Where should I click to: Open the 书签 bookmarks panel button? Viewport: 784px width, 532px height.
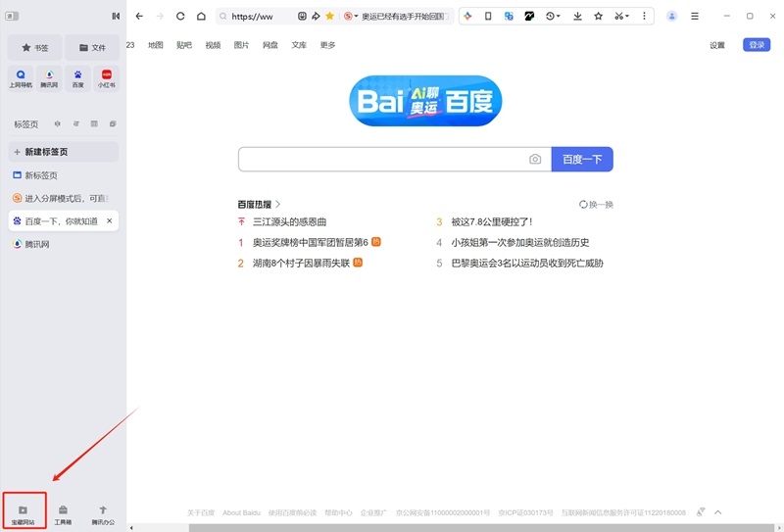35,47
